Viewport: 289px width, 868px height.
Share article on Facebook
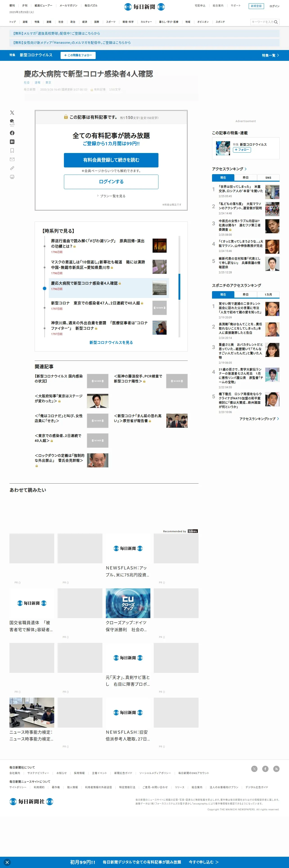click(12, 133)
